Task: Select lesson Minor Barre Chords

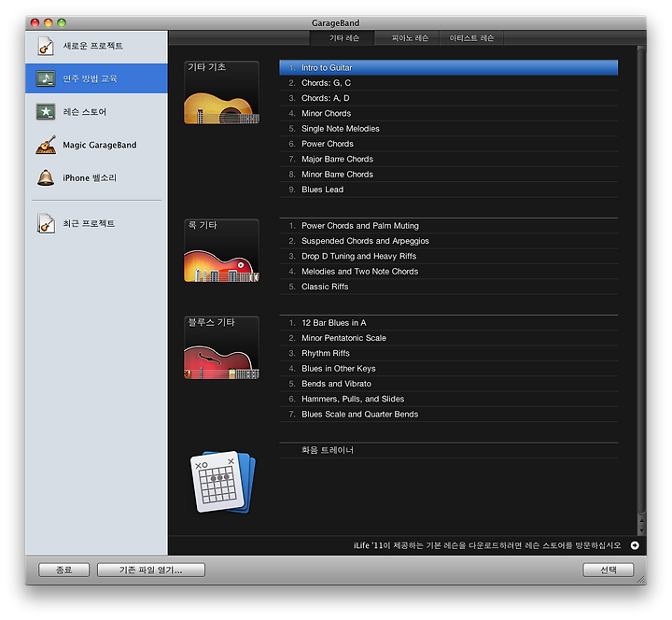Action: tap(448, 174)
